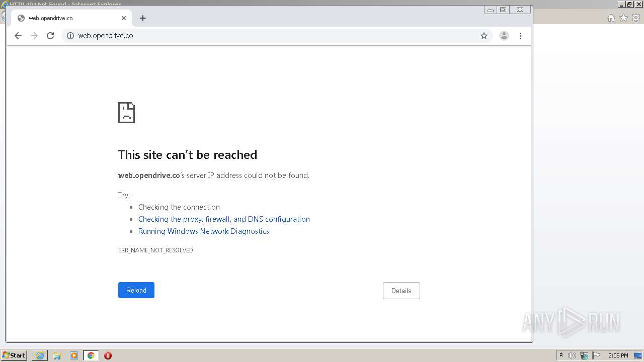Restore down the Internet Explorer window
The image size is (644, 362).
(x=629, y=4)
